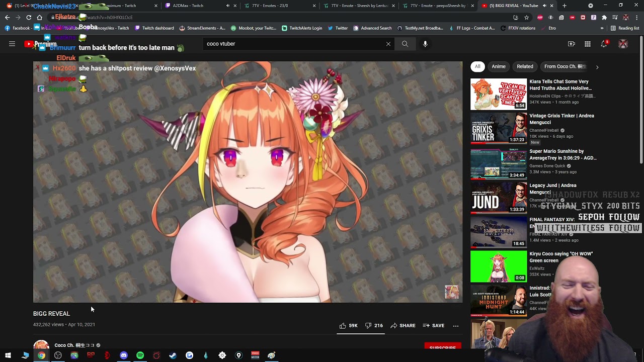Open the Advanced Search bookmark

(372, 28)
